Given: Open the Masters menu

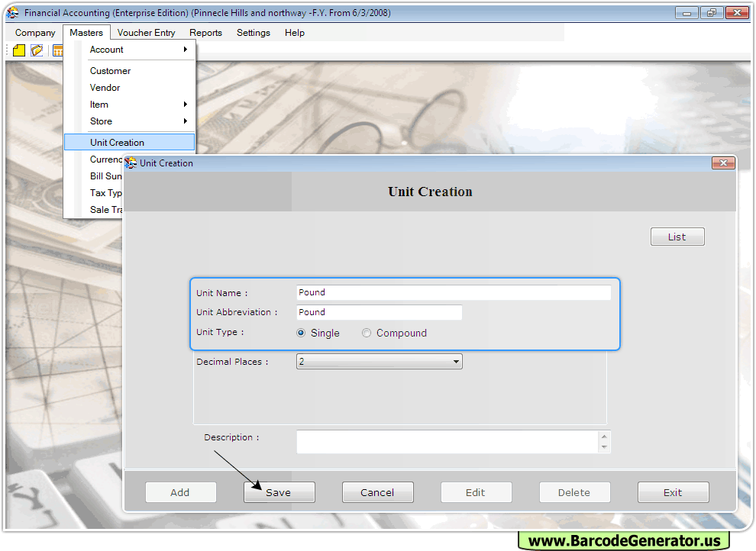Looking at the screenshot, I should click(x=86, y=33).
